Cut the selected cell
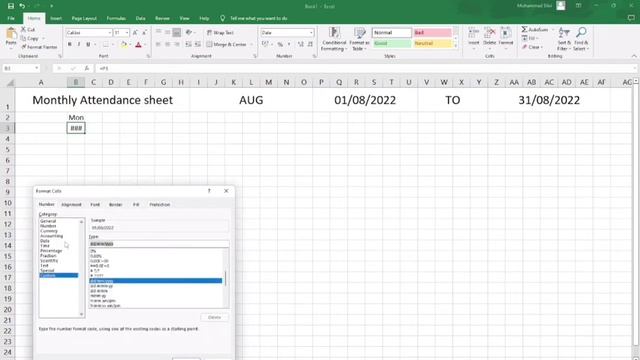Image resolution: width=640 pixels, height=360 pixels. pos(28,30)
